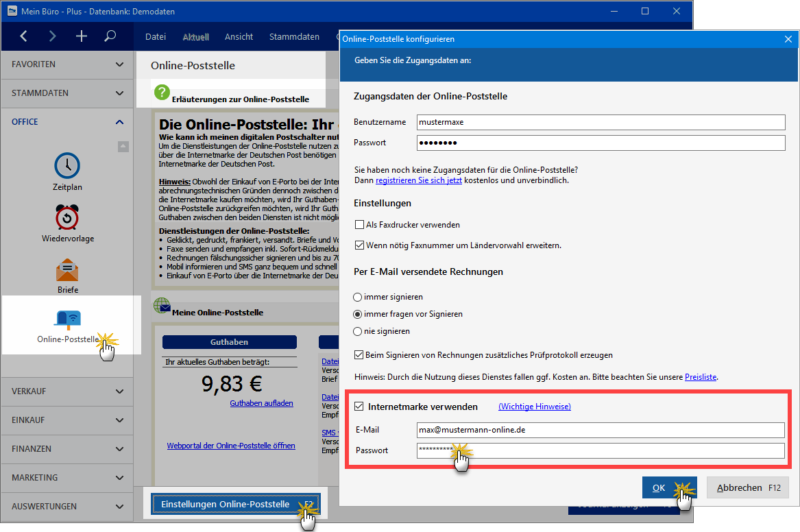Open the Ansicht menu
This screenshot has width=800, height=532.
point(239,37)
